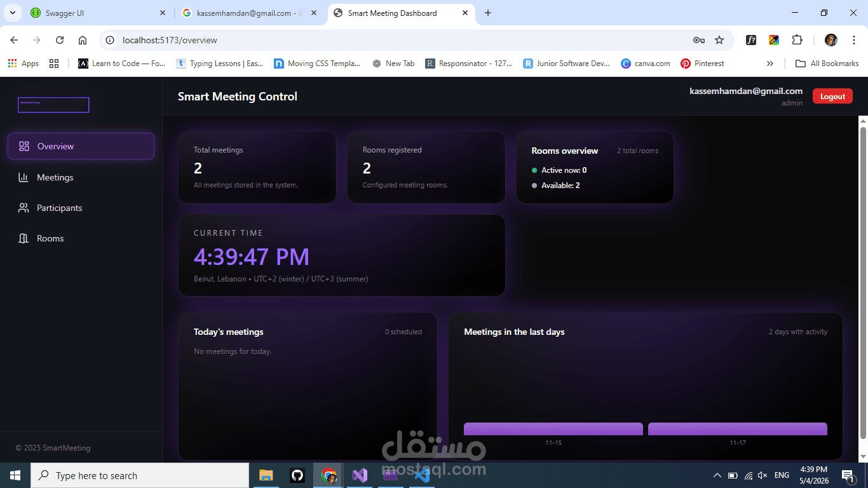Open the Apps bookmark shortcut
The height and width of the screenshot is (488, 868).
click(24, 64)
